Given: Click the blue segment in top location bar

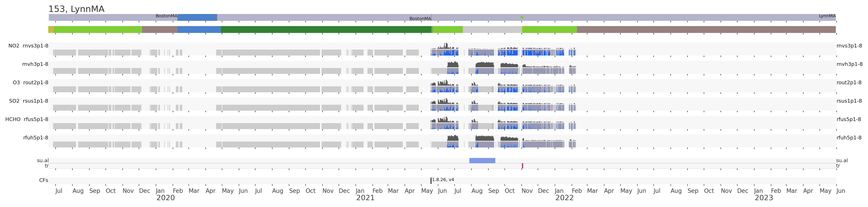Looking at the screenshot, I should (x=197, y=17).
